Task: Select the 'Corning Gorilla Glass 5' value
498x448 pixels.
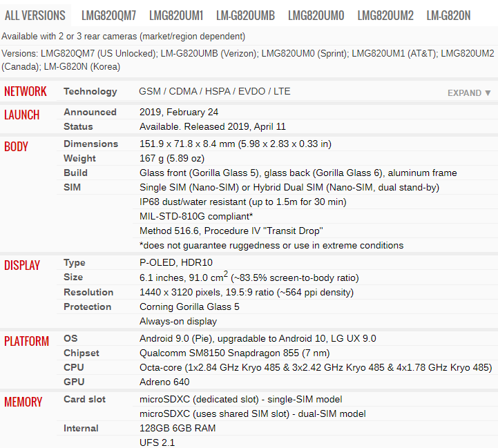Action: pos(189,306)
